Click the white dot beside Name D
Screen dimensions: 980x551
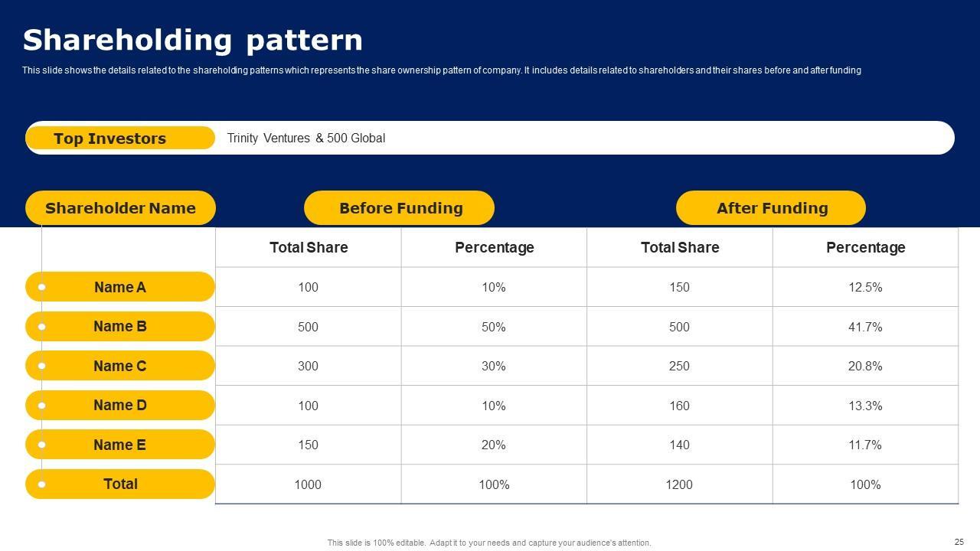42,406
